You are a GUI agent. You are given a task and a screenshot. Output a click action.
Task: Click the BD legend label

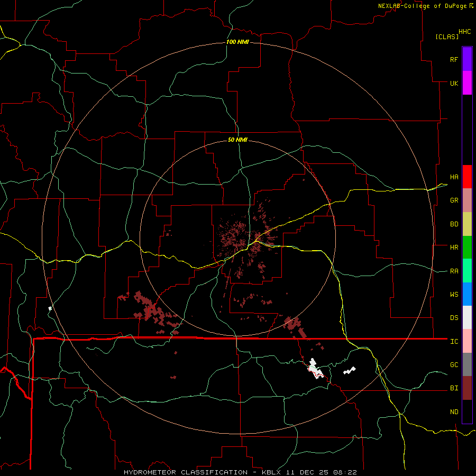click(x=454, y=224)
